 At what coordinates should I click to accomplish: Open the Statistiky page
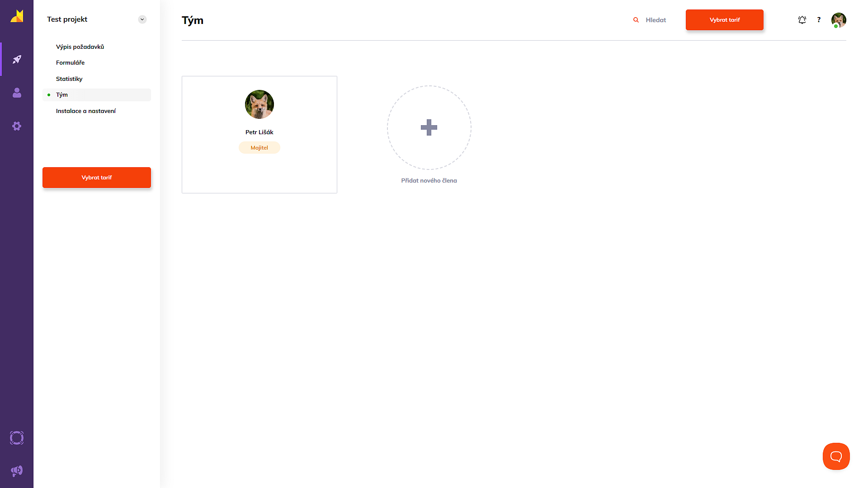69,79
